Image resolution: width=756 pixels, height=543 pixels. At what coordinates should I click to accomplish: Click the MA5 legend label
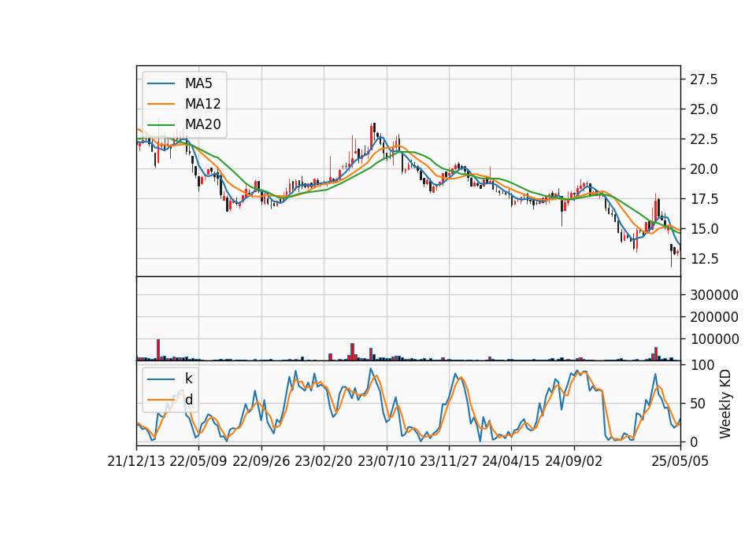tap(198, 83)
